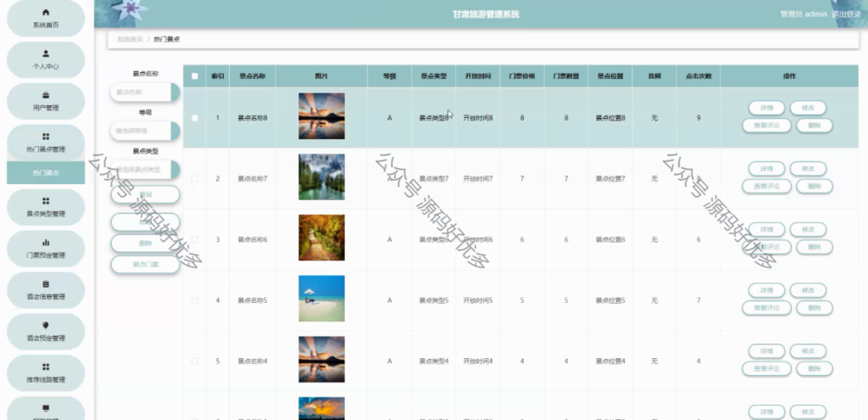Focus the 景点名称 search input field
Image resolution: width=868 pixels, height=420 pixels.
pyautogui.click(x=145, y=92)
